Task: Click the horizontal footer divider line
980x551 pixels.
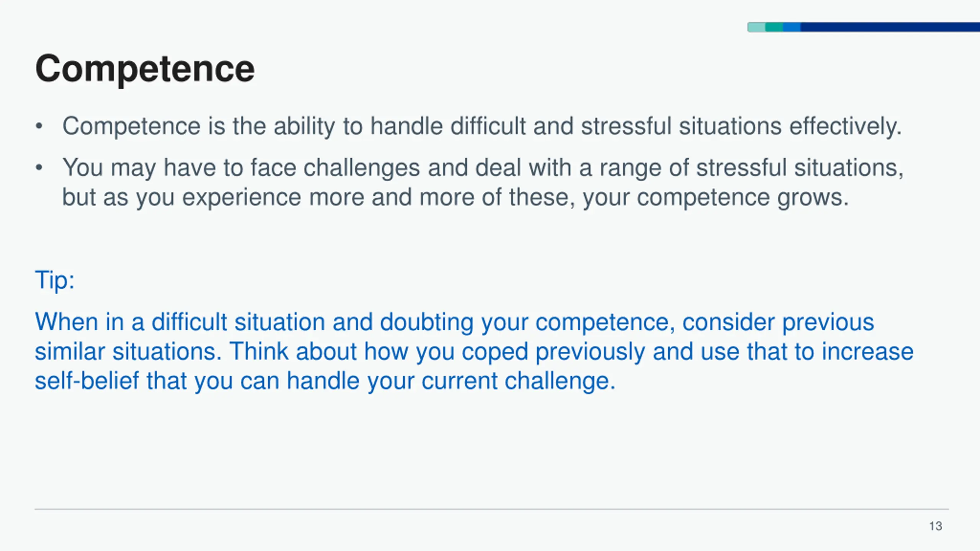Action: (x=492, y=509)
